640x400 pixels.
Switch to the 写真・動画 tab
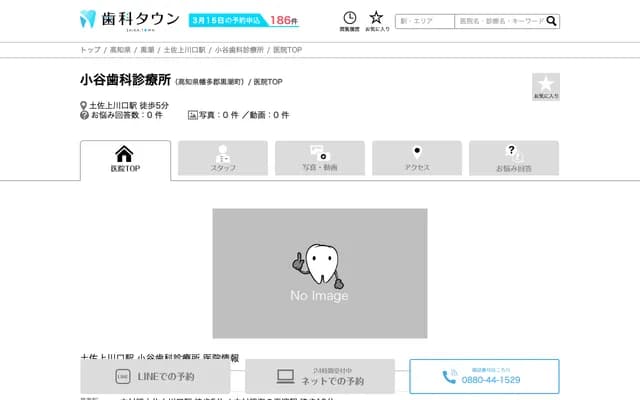tap(320, 158)
